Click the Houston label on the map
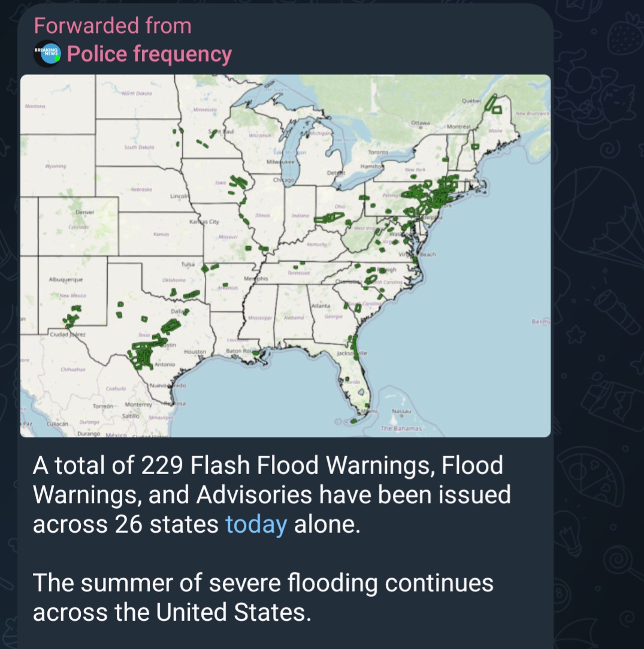Screen dimensions: 644x649 195,352
